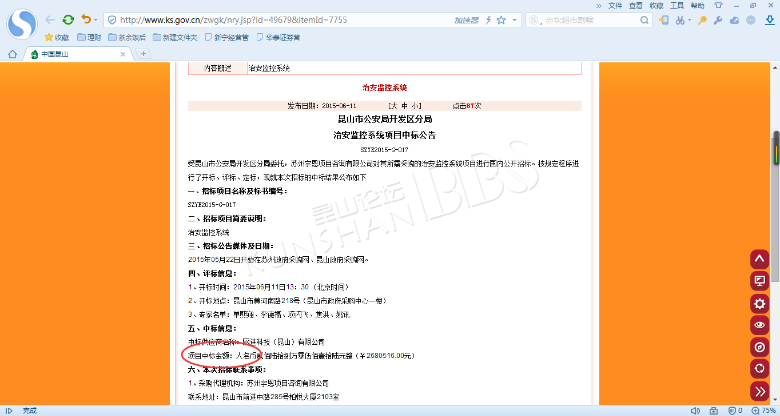The width and height of the screenshot is (780, 416).
Task: Click the red gear settings floating button
Action: pos(760,303)
